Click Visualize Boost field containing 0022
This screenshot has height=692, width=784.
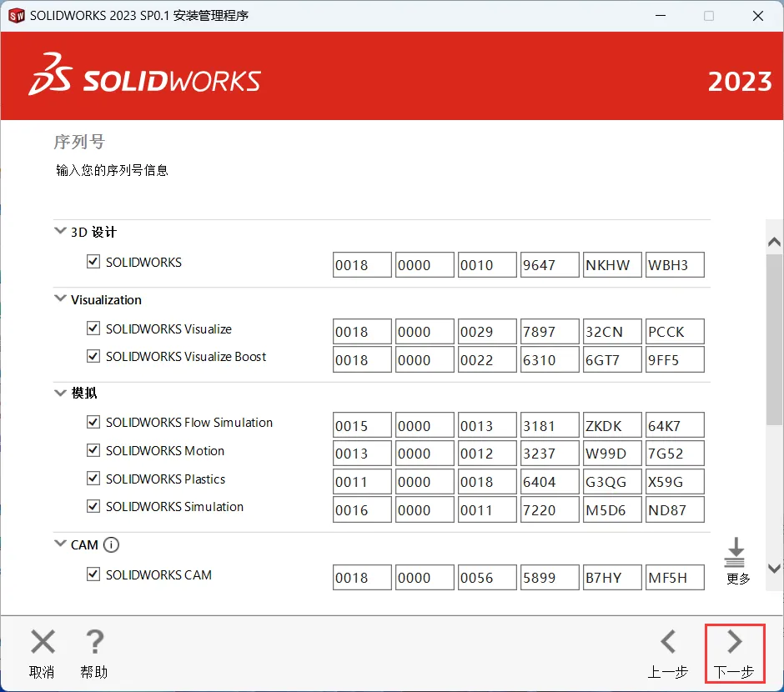[487, 359]
